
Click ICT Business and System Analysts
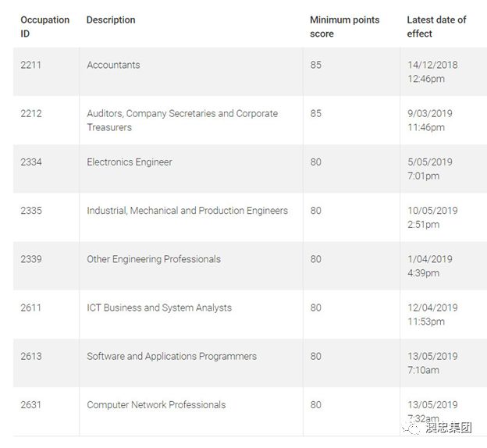[159, 308]
